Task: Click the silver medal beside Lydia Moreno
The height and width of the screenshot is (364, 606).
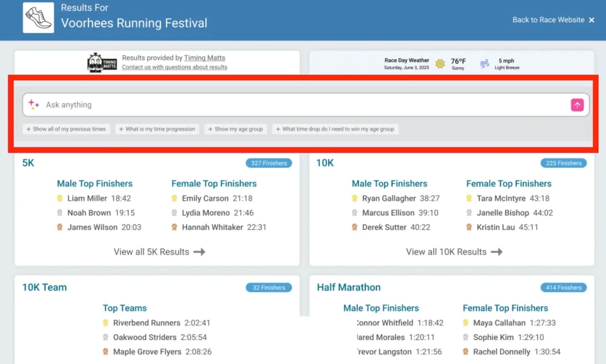Action: pyautogui.click(x=174, y=213)
